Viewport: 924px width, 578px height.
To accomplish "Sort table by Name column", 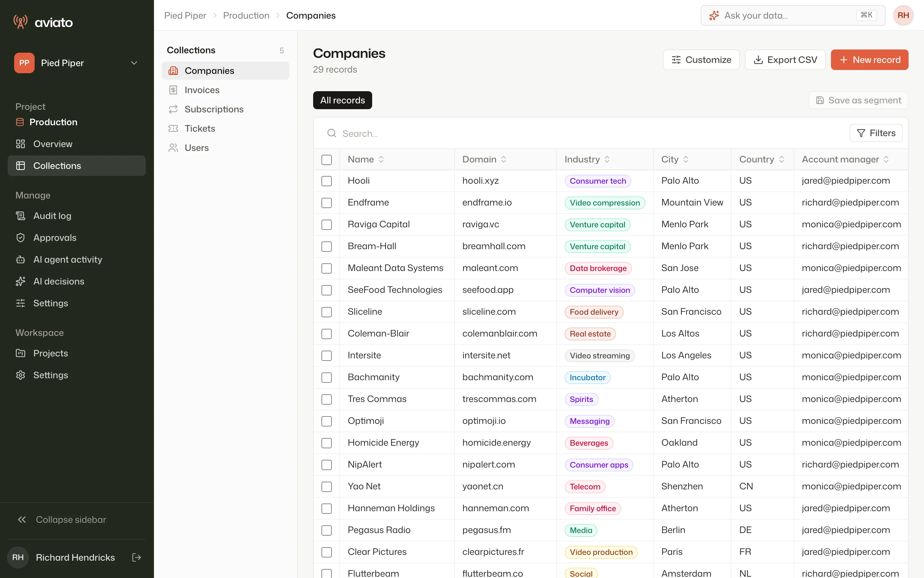I will 366,159.
